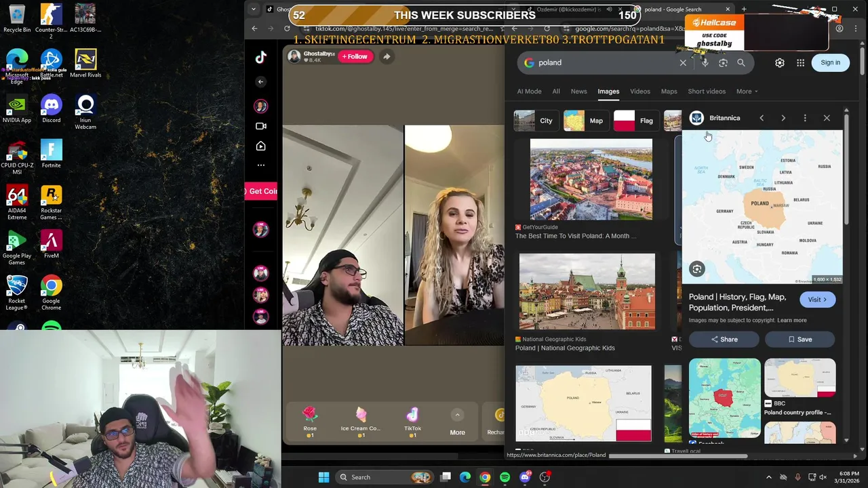Screen dimensions: 868x488
Task: Switch to Short videos tab
Action: [707, 91]
